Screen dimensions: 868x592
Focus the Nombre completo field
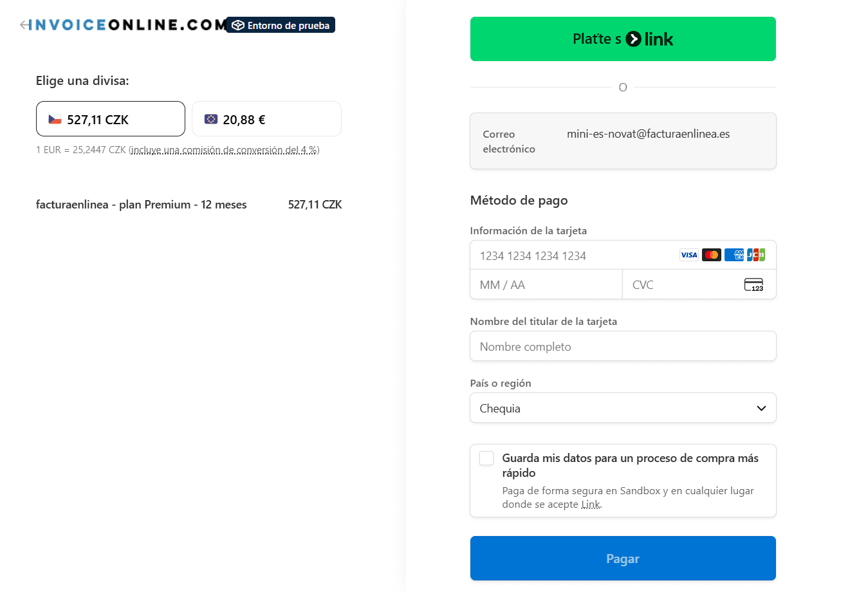tap(623, 346)
